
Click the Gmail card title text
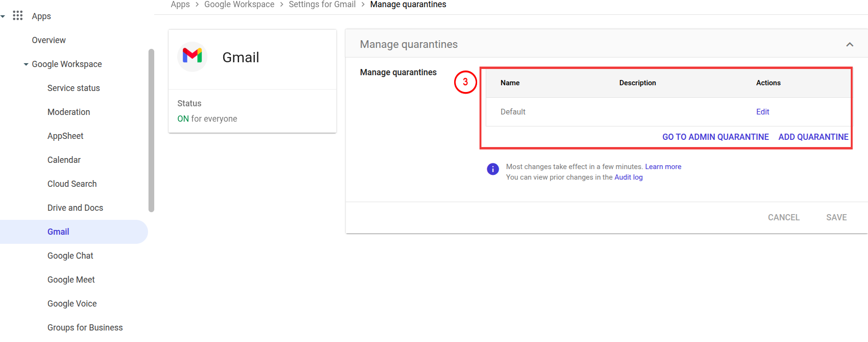pyautogui.click(x=240, y=57)
